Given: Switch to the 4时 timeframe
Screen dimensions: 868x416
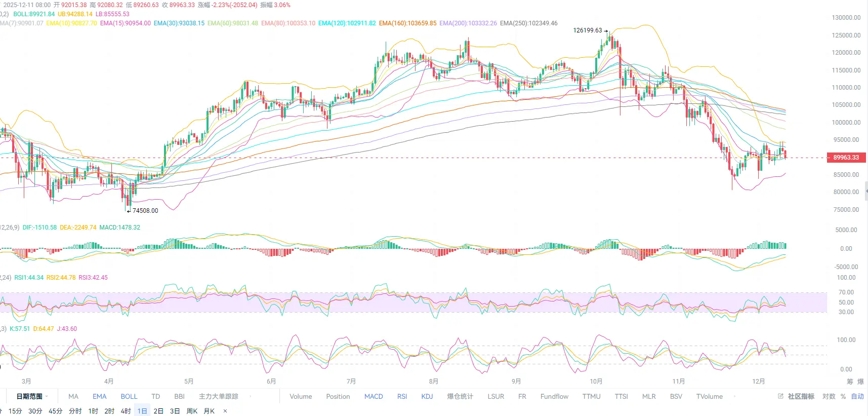Looking at the screenshot, I should [126, 411].
